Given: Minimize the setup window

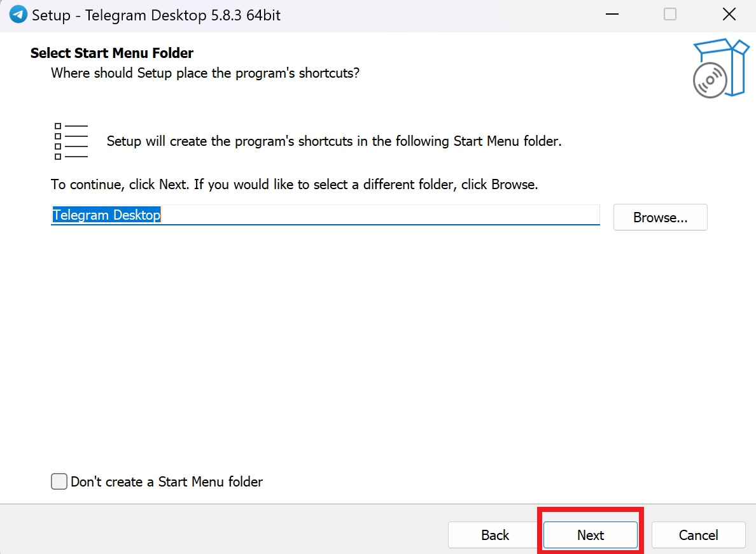Looking at the screenshot, I should click(612, 15).
